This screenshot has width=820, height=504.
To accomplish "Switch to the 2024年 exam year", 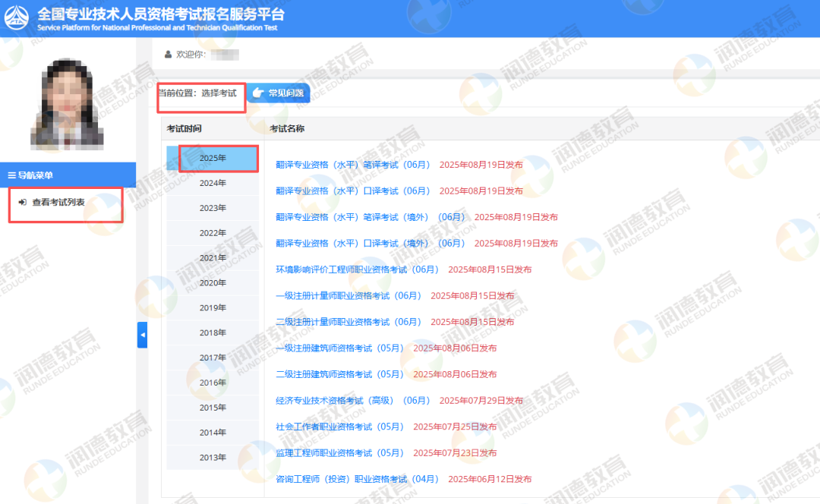I will 213,183.
